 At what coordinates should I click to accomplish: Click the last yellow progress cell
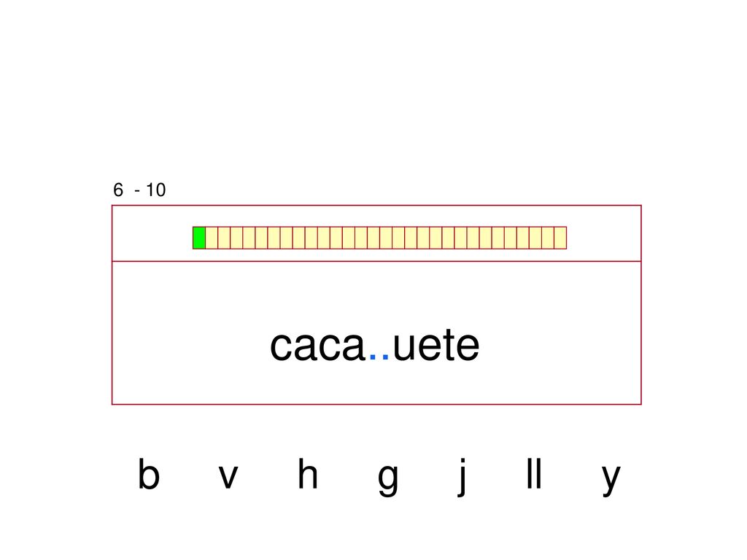(x=560, y=238)
